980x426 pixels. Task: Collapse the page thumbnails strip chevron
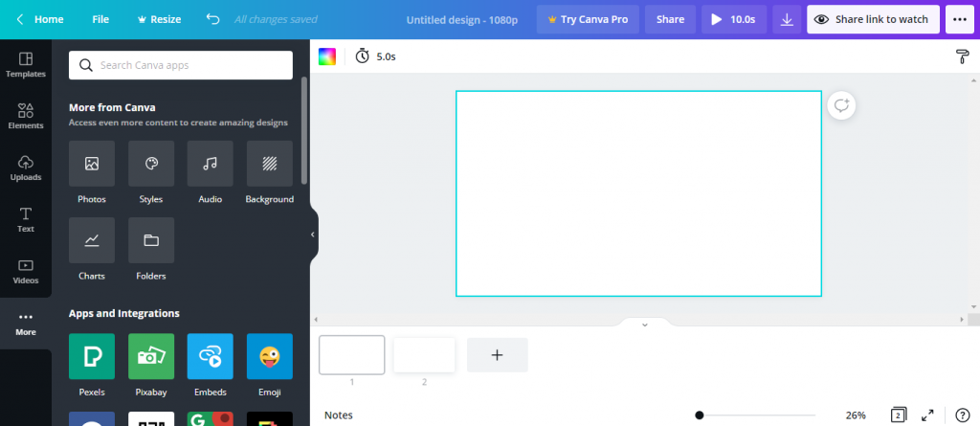tap(645, 324)
